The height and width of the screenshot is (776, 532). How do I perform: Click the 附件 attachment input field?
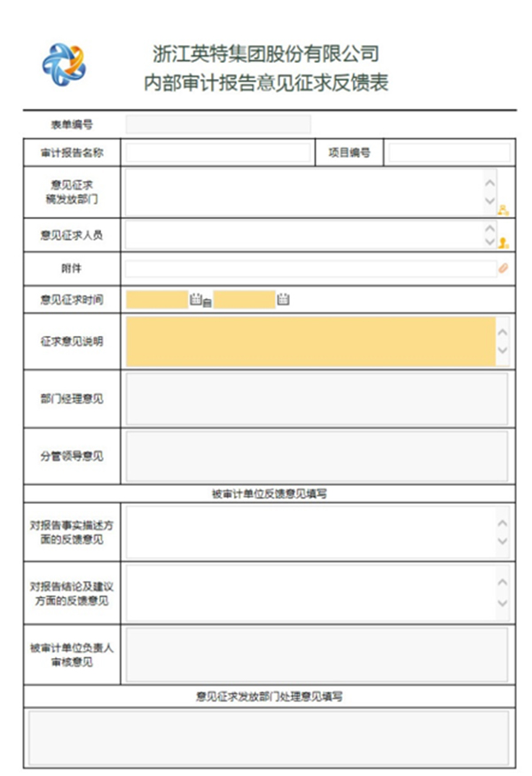(311, 269)
